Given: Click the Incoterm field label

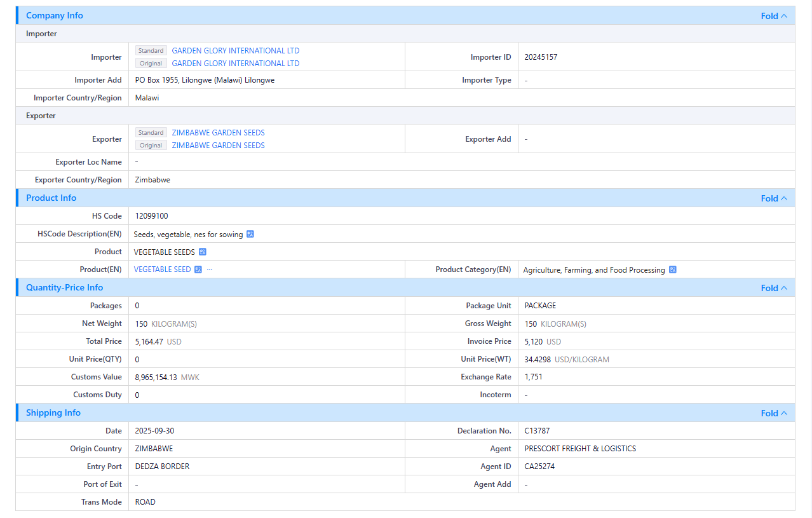Looking at the screenshot, I should (496, 395).
